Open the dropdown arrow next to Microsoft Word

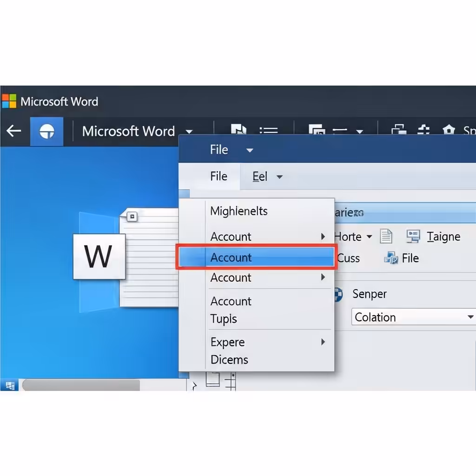point(189,132)
